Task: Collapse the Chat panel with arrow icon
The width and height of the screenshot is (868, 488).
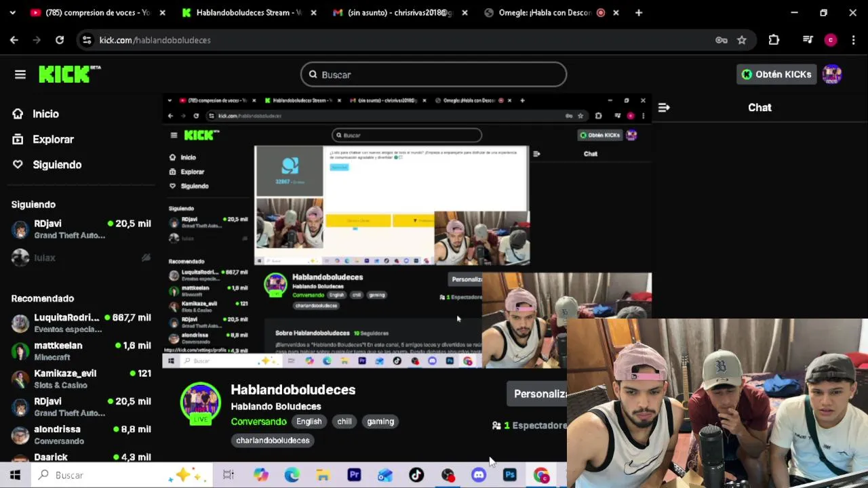Action: tap(664, 107)
